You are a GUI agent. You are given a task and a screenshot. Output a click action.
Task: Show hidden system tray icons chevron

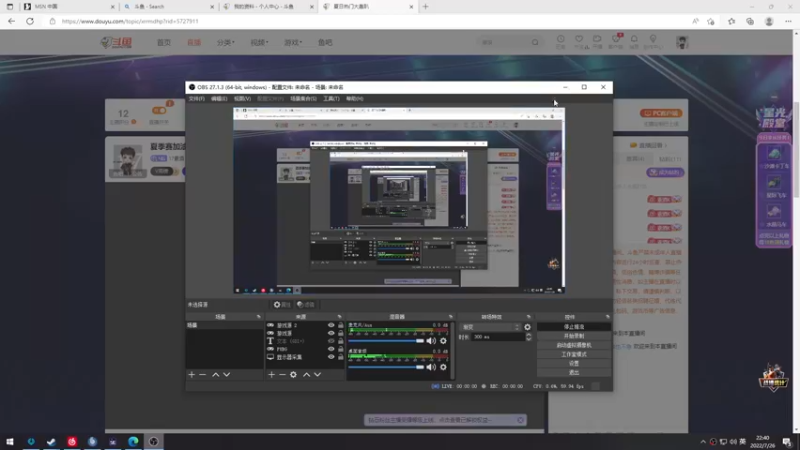click(703, 441)
